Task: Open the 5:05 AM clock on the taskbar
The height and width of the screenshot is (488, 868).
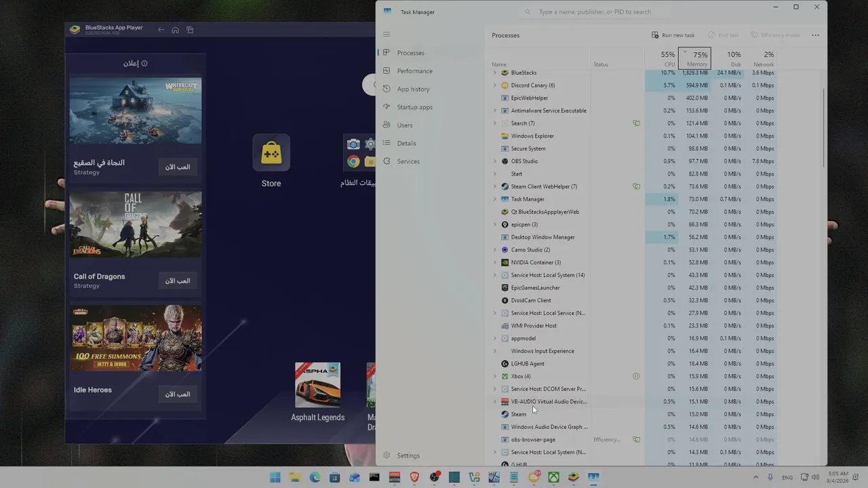Action: [837, 477]
